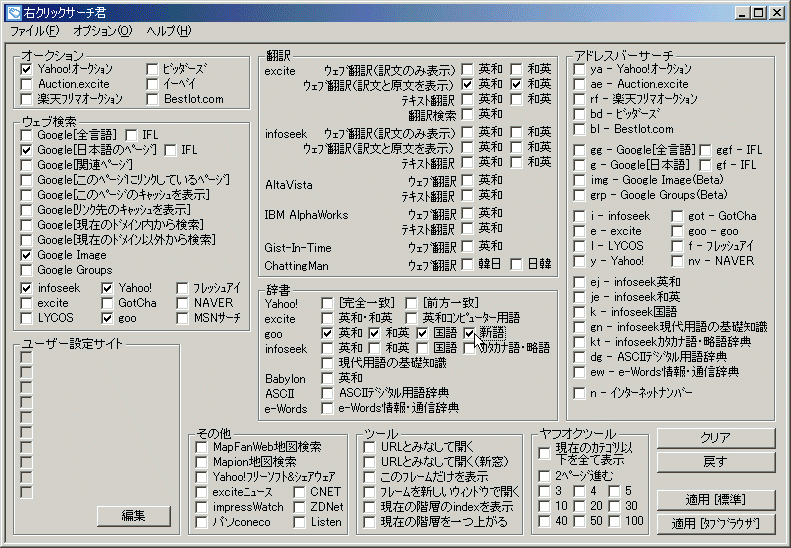The width and height of the screenshot is (791, 548).
Task: Click the クリア button
Action: (x=716, y=438)
